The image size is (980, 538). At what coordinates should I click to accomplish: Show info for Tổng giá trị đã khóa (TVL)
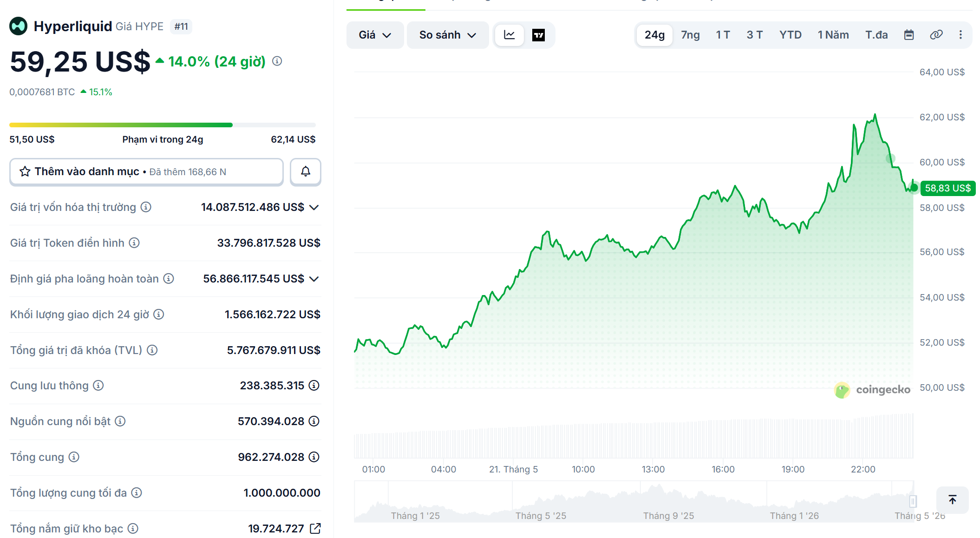click(152, 350)
